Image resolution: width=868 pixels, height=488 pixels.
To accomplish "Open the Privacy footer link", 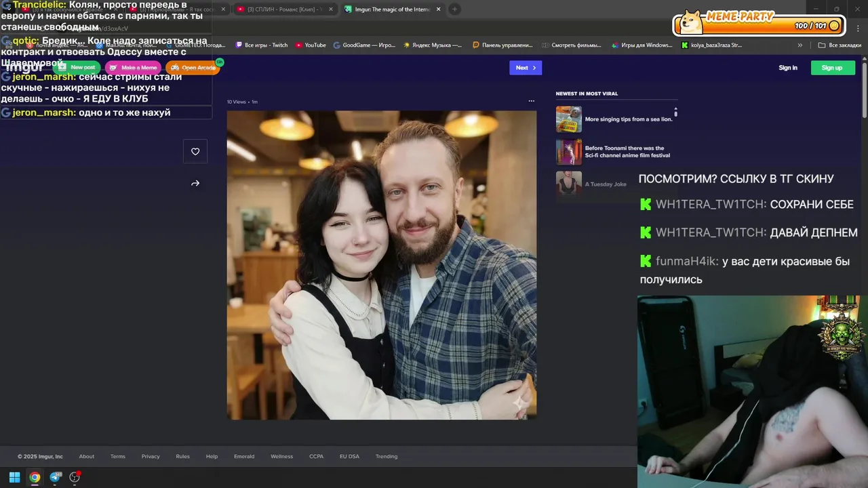I will point(151,457).
